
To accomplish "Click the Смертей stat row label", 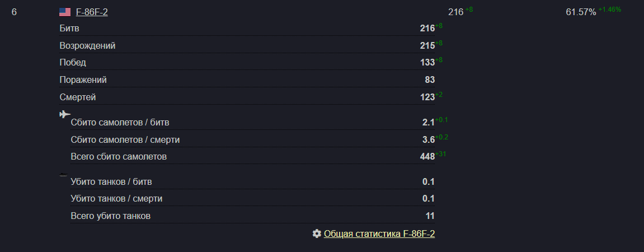I will coord(78,97).
